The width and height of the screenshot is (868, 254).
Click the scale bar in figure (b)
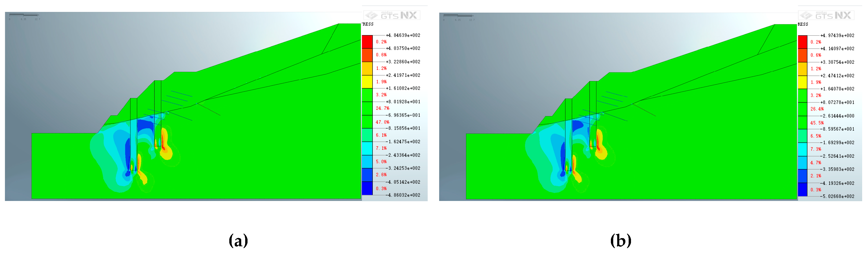pyautogui.click(x=458, y=16)
